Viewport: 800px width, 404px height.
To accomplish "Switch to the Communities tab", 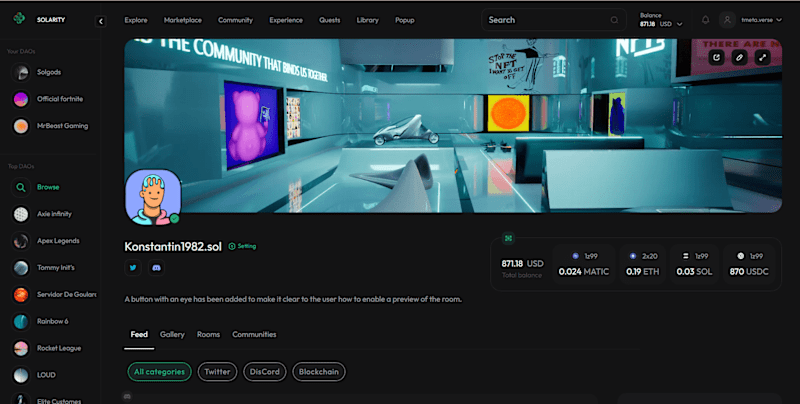I will tap(254, 335).
